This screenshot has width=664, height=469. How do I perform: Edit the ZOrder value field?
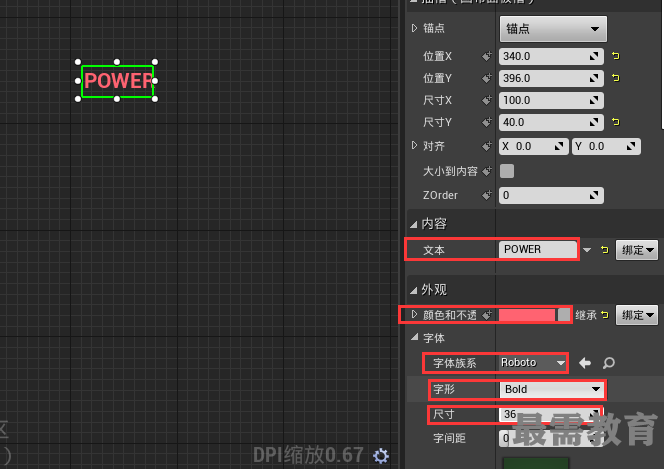click(x=551, y=195)
